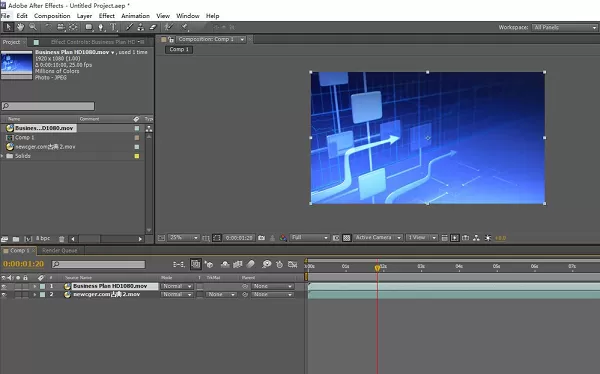The height and width of the screenshot is (374, 600).
Task: Select the Rotation tool
Action: pyautogui.click(x=48, y=27)
